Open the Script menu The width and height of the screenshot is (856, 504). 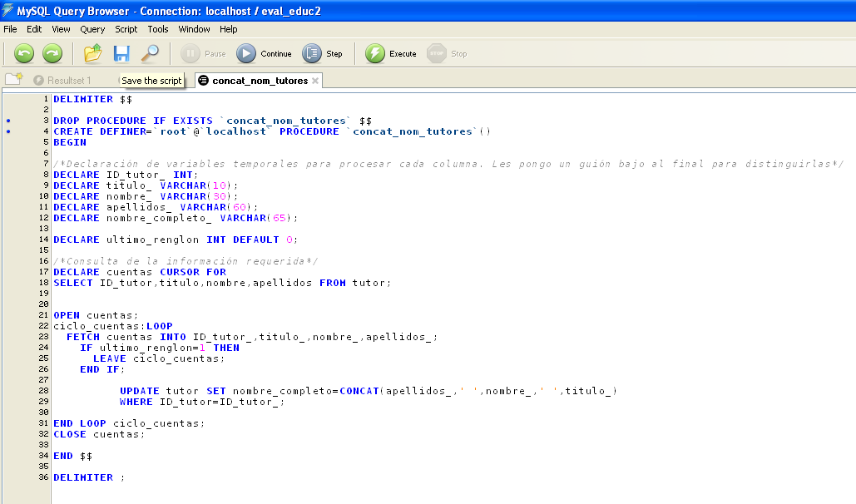126,28
